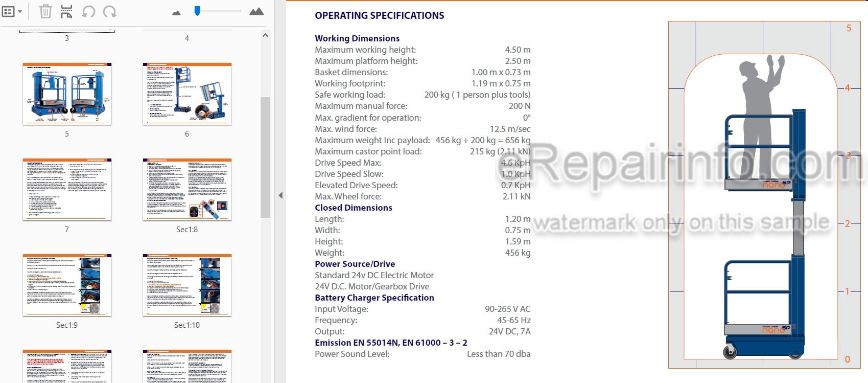The width and height of the screenshot is (868, 383).
Task: Click 'Maximum platform height:' text
Action: pos(366,61)
